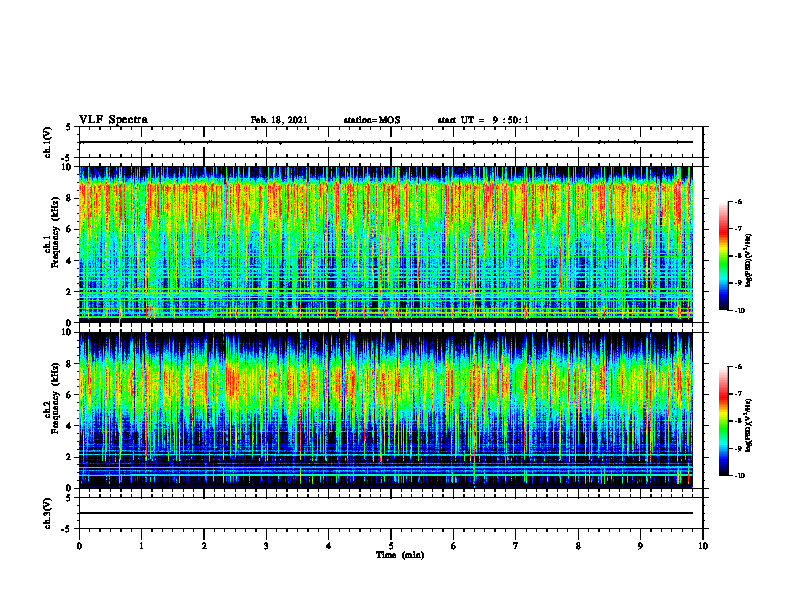
Task: Click the ch.2 spectrogram color scale bar
Action: coord(724,421)
